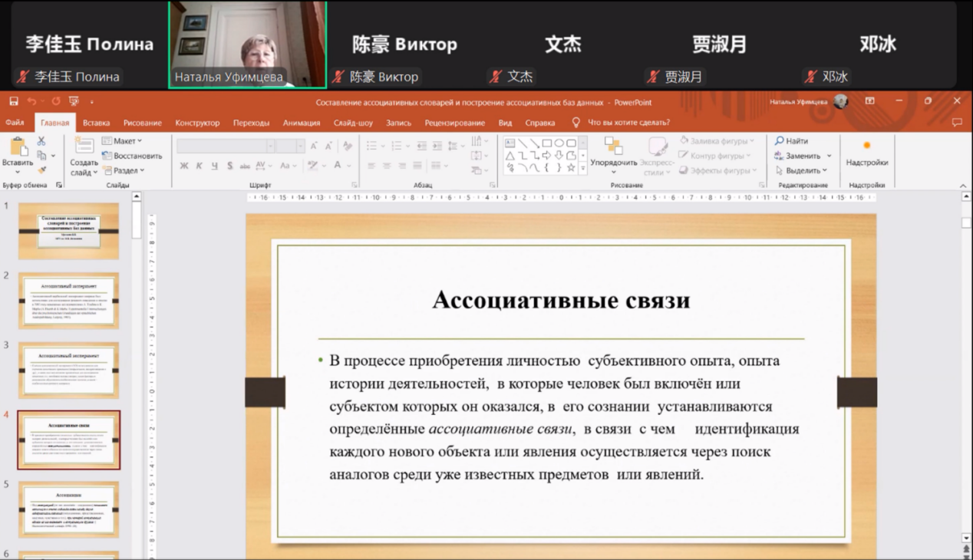
Task: Open the Макет dropdown
Action: [x=123, y=141]
